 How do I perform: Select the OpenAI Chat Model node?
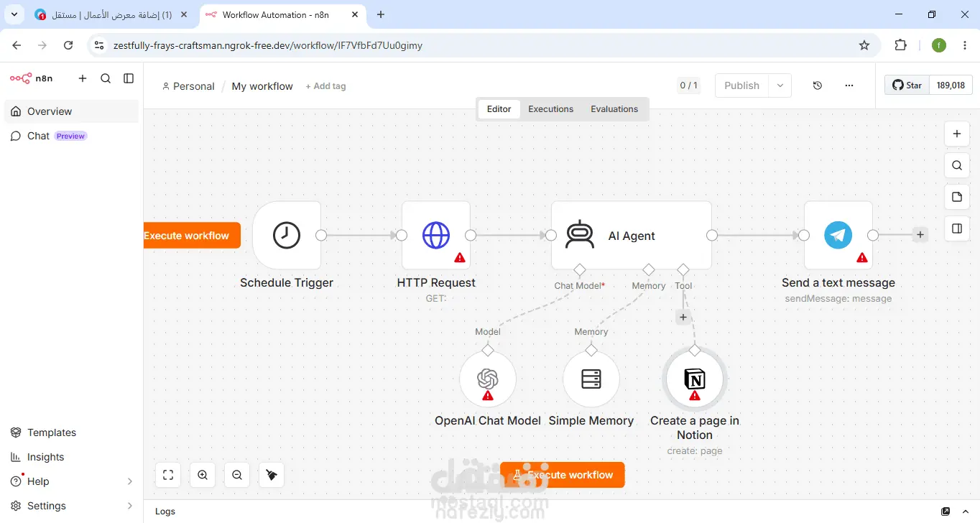(x=488, y=379)
